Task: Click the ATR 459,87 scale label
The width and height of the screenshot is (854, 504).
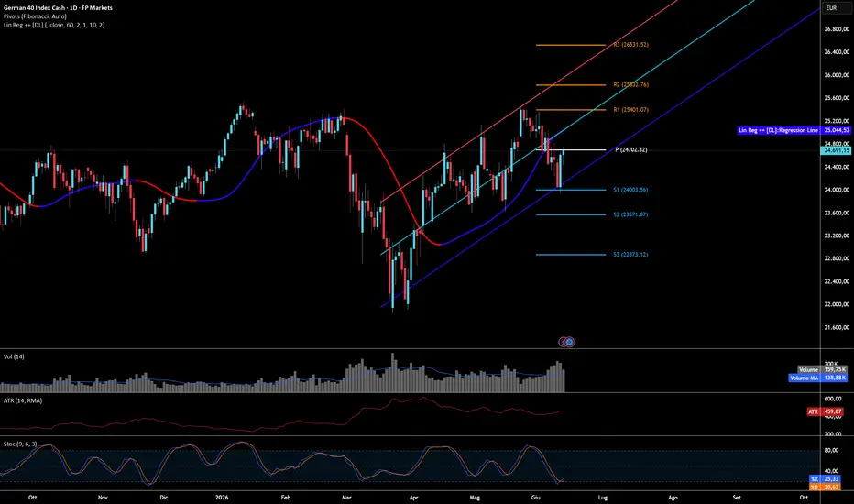Action: click(825, 412)
